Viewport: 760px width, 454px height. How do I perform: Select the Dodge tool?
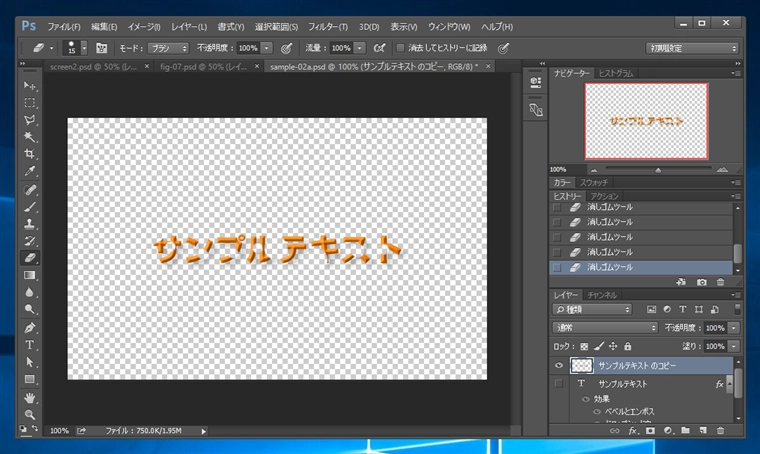(30, 309)
